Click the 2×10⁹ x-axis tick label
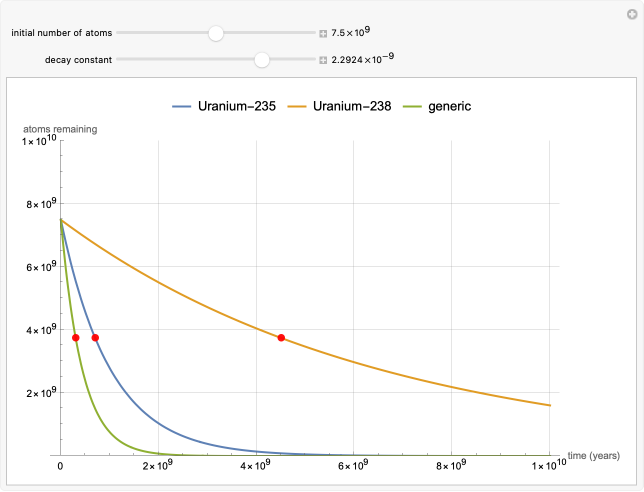The image size is (644, 492). [x=158, y=465]
